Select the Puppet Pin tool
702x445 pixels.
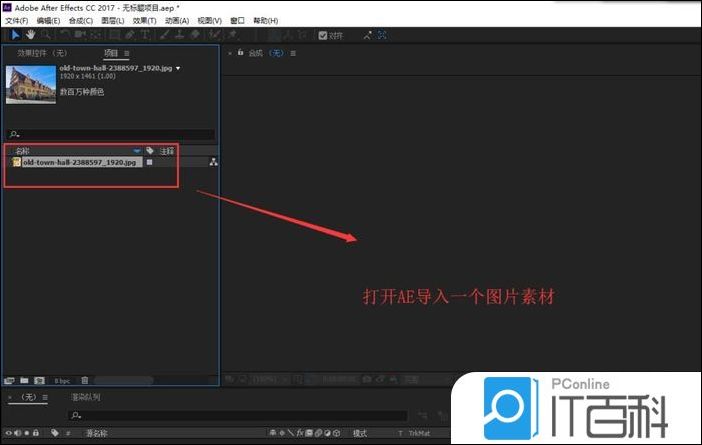pyautogui.click(x=233, y=35)
